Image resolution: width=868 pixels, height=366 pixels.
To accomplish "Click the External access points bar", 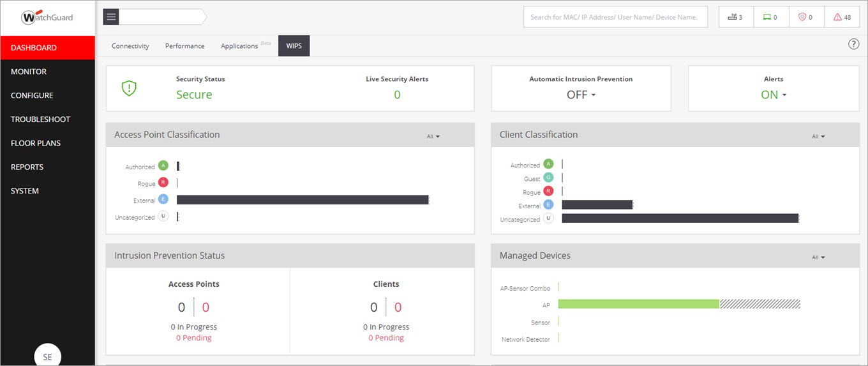I will coord(303,200).
